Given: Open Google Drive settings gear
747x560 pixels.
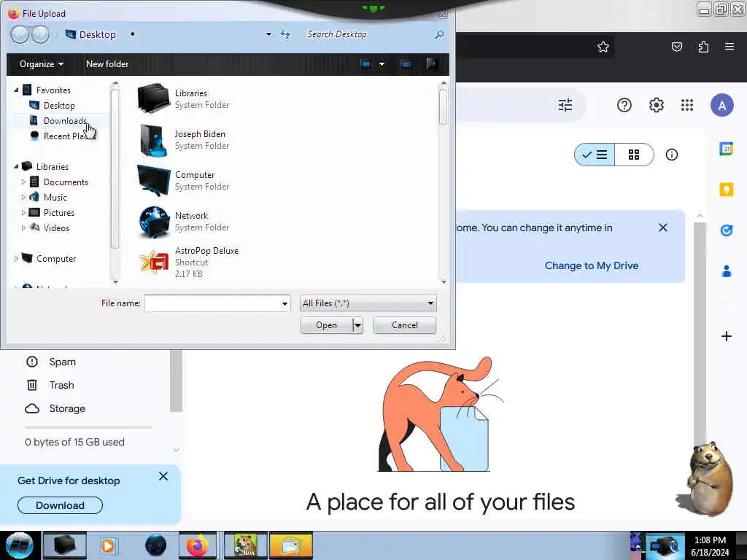Looking at the screenshot, I should pyautogui.click(x=657, y=105).
